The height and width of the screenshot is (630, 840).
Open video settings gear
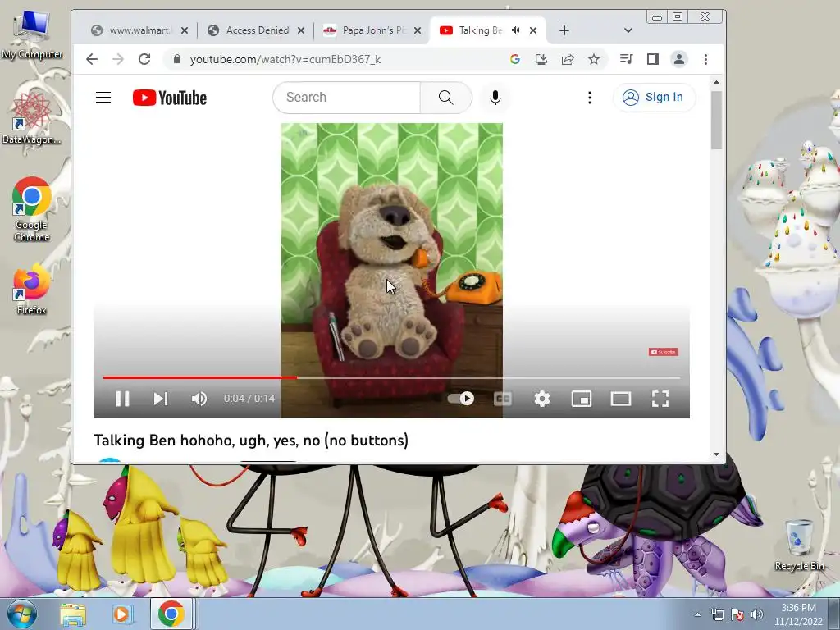pyautogui.click(x=542, y=399)
